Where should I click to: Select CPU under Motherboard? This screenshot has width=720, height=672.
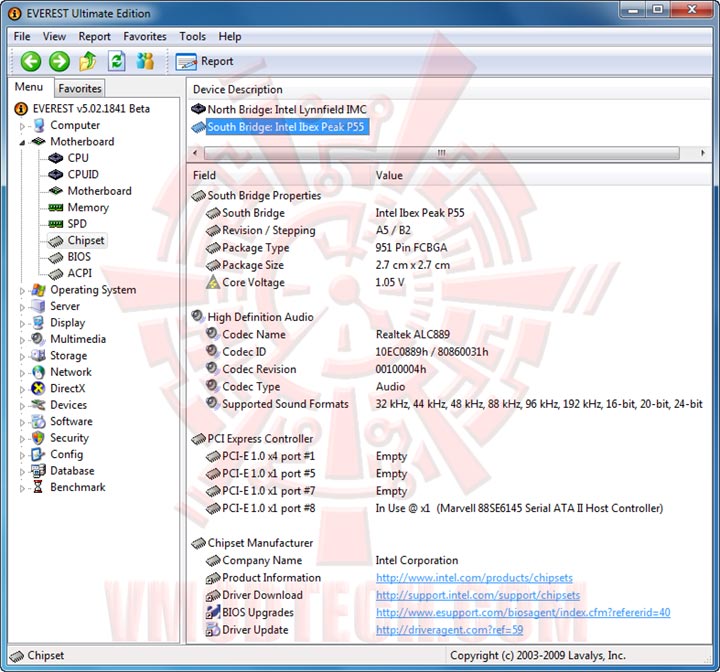[78, 158]
